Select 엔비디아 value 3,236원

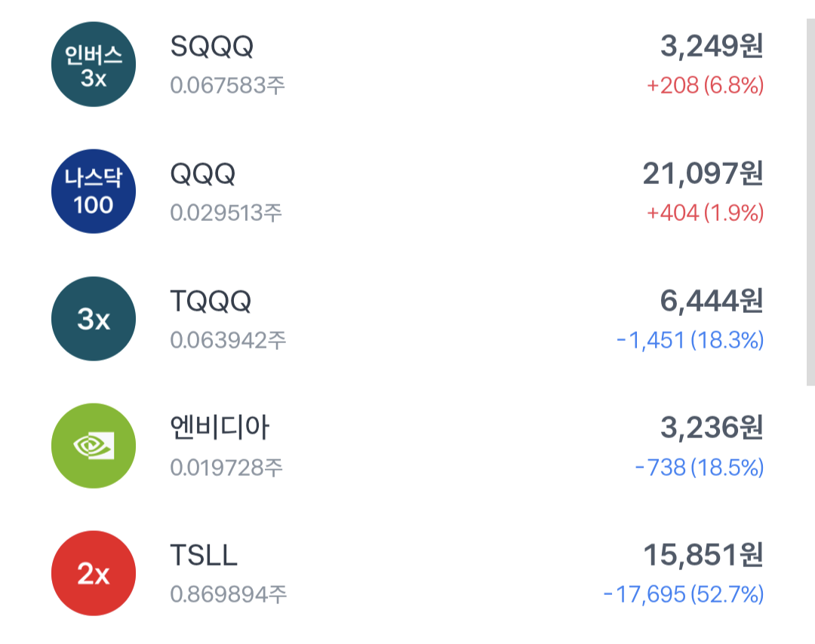(x=712, y=428)
